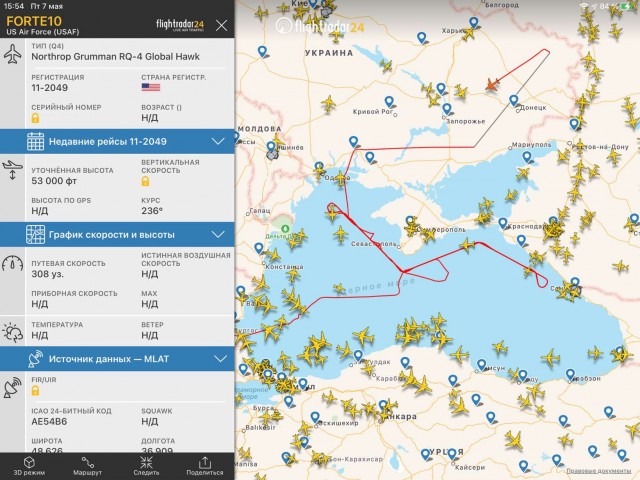Select airport pin near Кривой Рог

[389, 102]
